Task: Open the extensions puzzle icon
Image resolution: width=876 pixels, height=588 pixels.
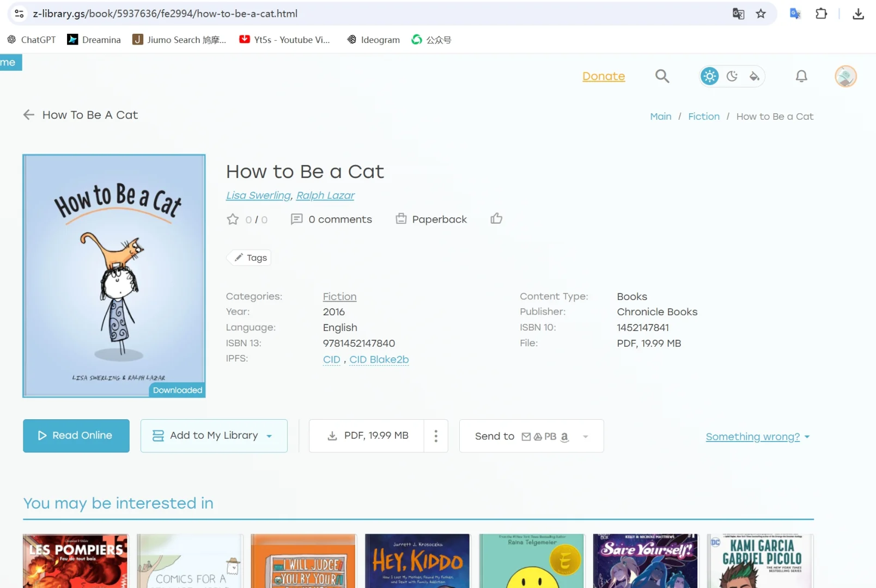Action: pyautogui.click(x=821, y=14)
